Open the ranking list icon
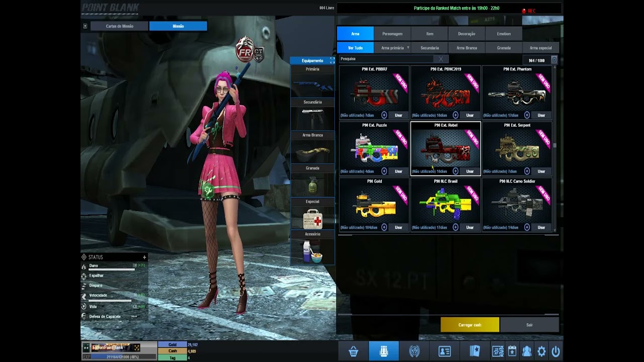Image resolution: width=644 pixels, height=362 pixels. coord(498,351)
